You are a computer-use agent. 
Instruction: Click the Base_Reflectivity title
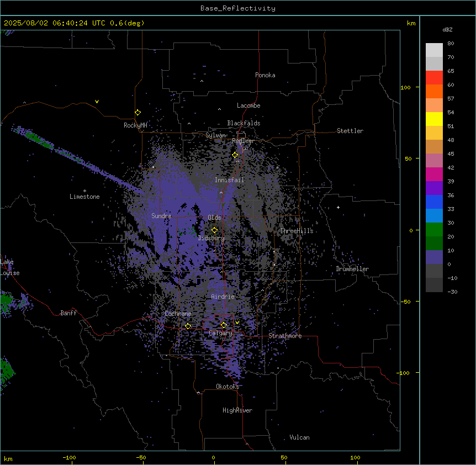click(x=238, y=8)
